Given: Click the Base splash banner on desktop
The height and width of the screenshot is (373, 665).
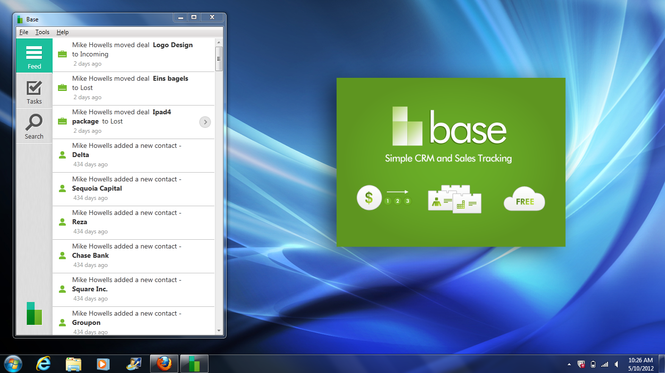Looking at the screenshot, I should point(451,162).
